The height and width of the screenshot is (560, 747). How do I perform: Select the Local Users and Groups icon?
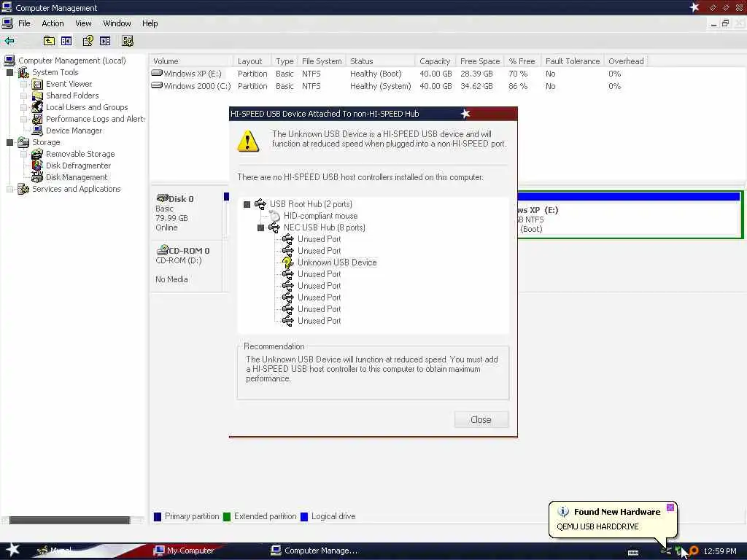(x=37, y=108)
